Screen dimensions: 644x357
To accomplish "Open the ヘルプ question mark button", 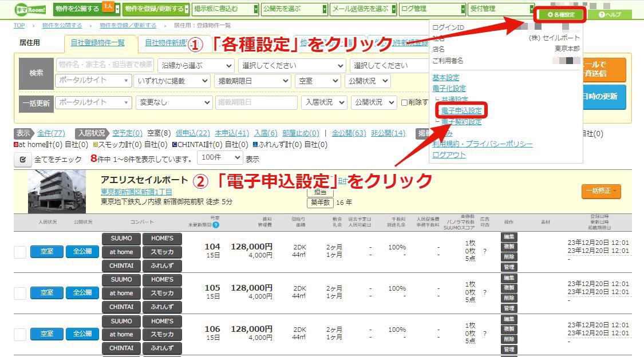I will 610,15.
